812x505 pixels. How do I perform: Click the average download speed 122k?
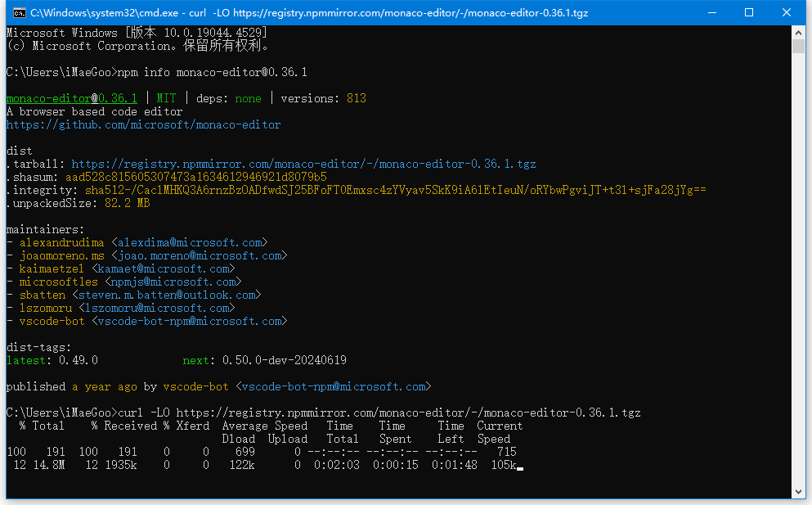pyautogui.click(x=242, y=465)
